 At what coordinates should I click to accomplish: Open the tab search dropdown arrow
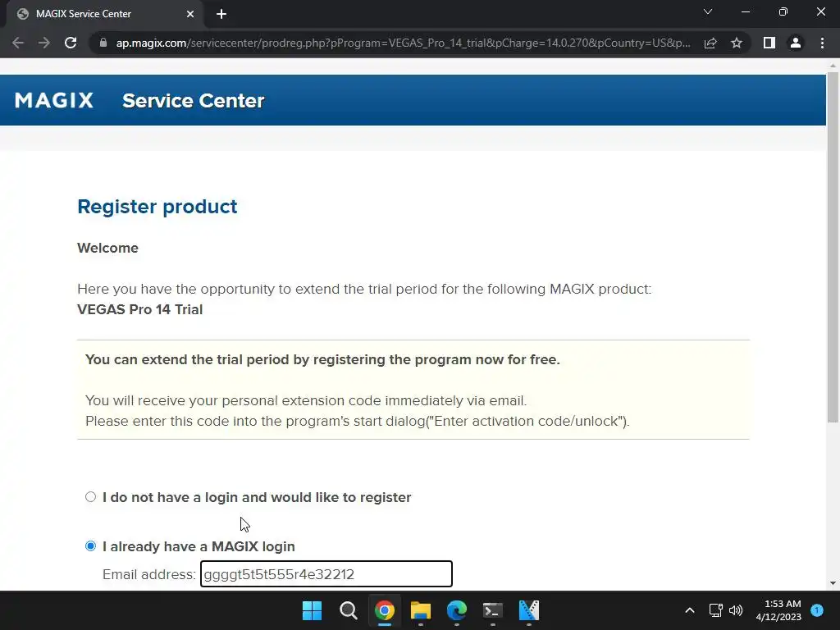pos(708,11)
